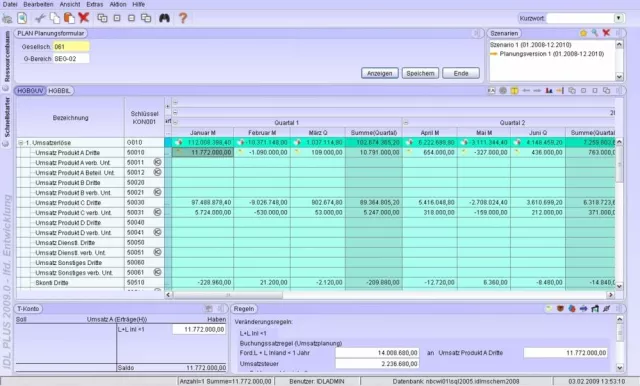Click the intercompany circle icon in row 50031
640x386 pixels.
157,212
